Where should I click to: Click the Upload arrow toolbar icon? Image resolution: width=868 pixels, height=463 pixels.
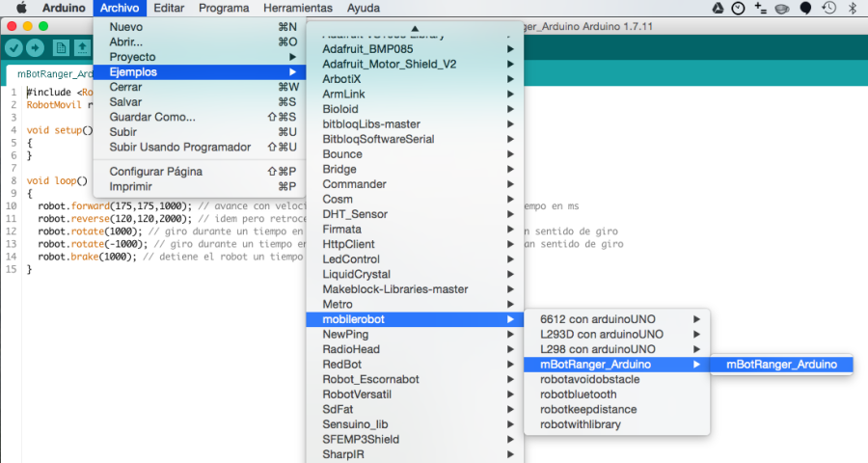[35, 48]
